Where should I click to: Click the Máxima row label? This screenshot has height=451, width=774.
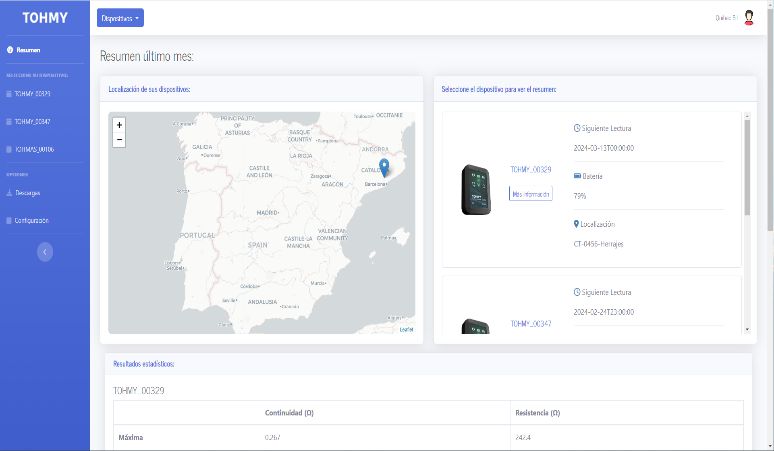pyautogui.click(x=131, y=437)
